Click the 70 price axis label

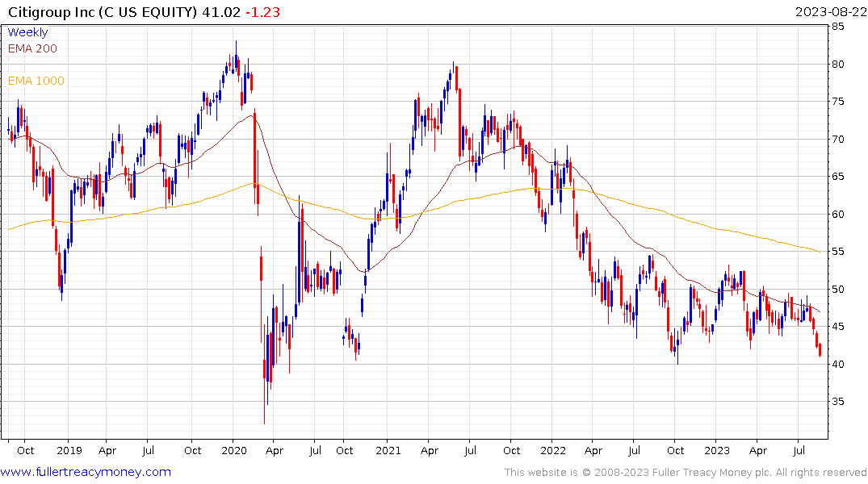pos(837,139)
